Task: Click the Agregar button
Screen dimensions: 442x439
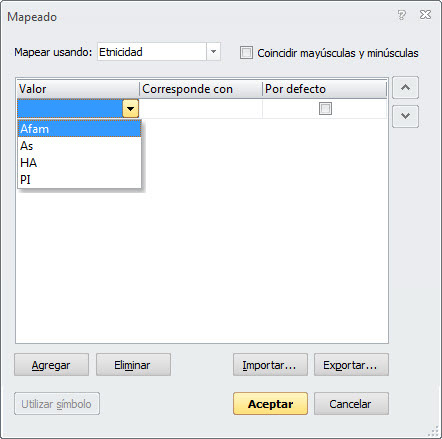Action: pyautogui.click(x=51, y=365)
